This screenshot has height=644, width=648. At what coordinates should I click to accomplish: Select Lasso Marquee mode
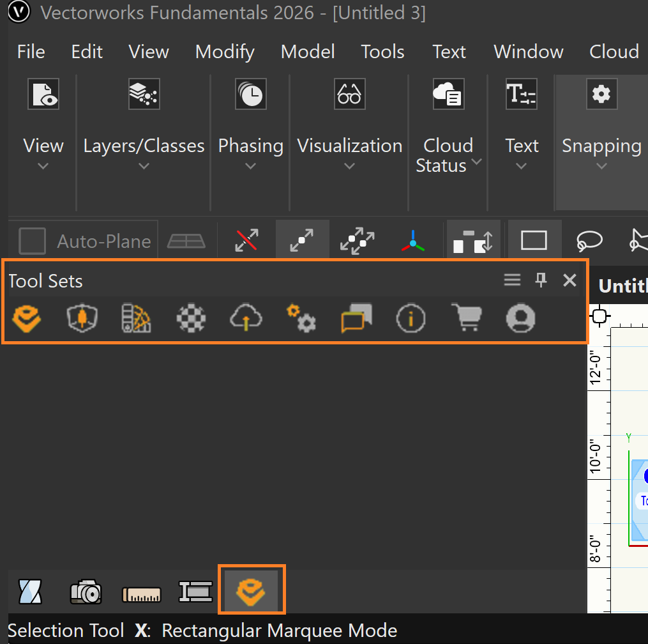[x=589, y=241]
